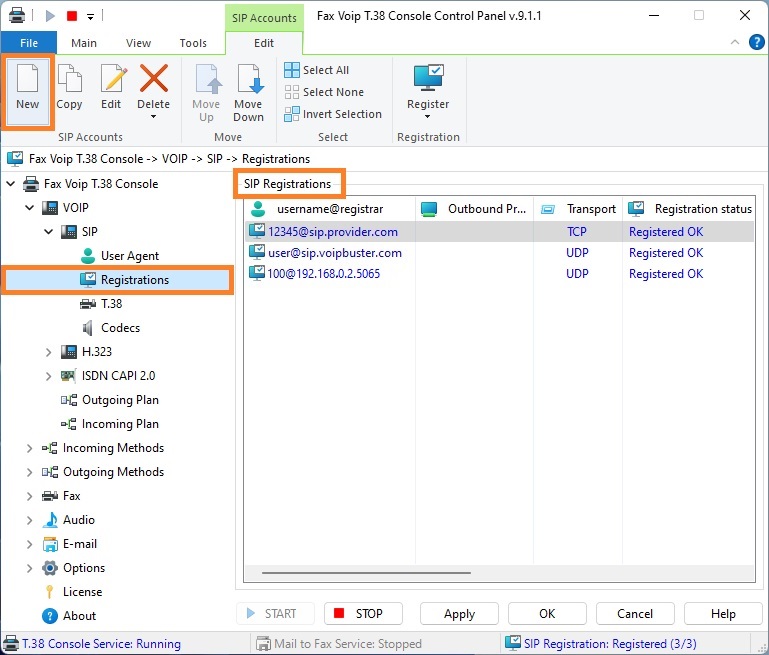Sort by Registration status column header
The width and height of the screenshot is (769, 655).
pos(689,209)
